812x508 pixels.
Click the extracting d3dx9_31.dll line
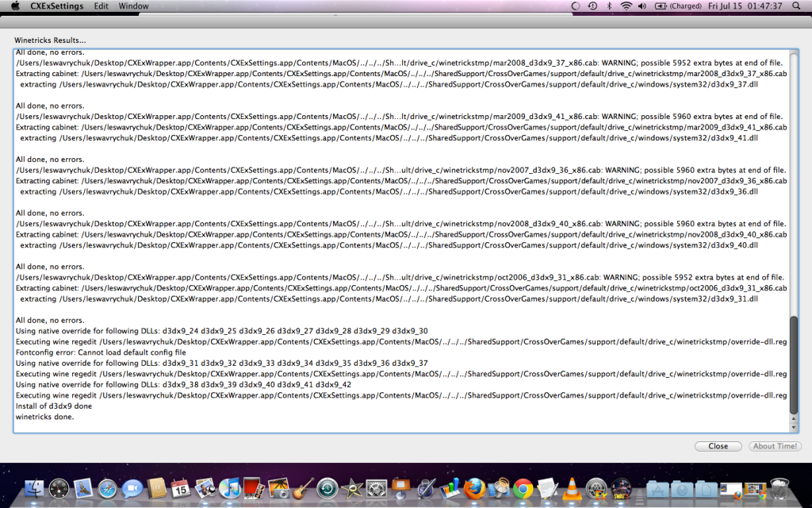click(x=389, y=299)
